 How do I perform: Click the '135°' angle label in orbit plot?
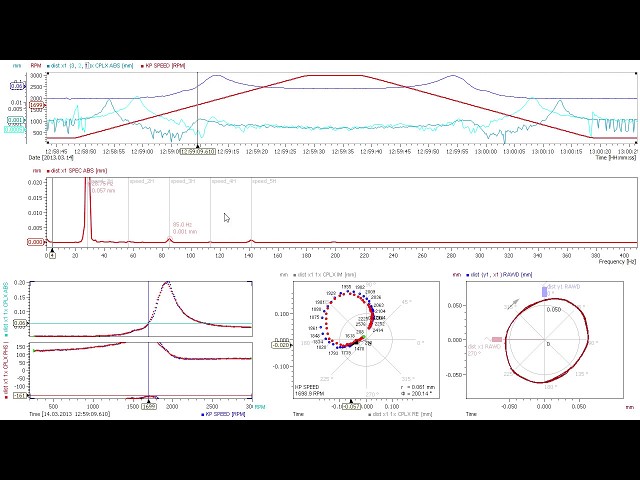[581, 373]
